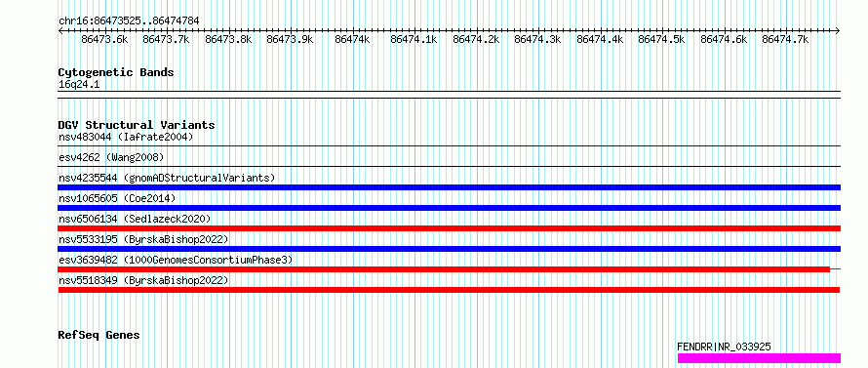Select the red bar under nsv5518349
This screenshot has height=368, width=868.
click(449, 290)
